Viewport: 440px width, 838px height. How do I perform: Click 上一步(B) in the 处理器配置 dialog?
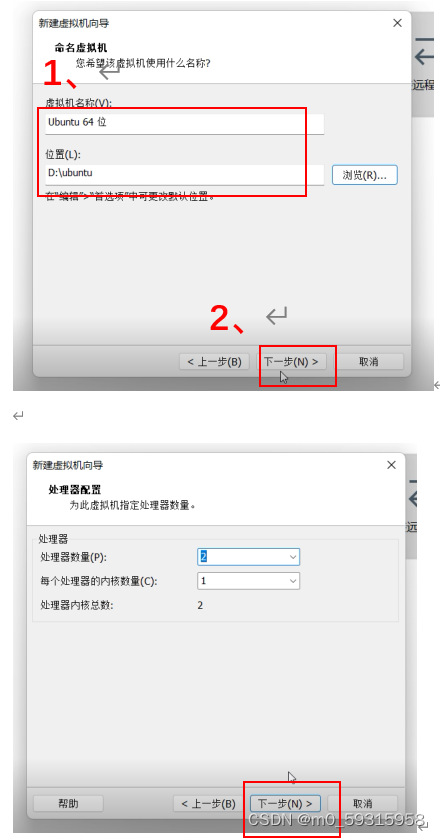point(209,803)
